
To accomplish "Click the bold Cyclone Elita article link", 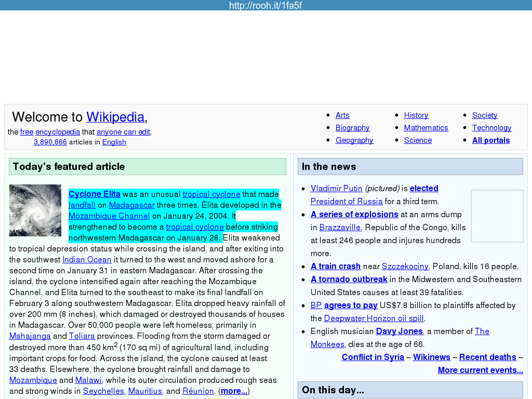I will pyautogui.click(x=95, y=194).
